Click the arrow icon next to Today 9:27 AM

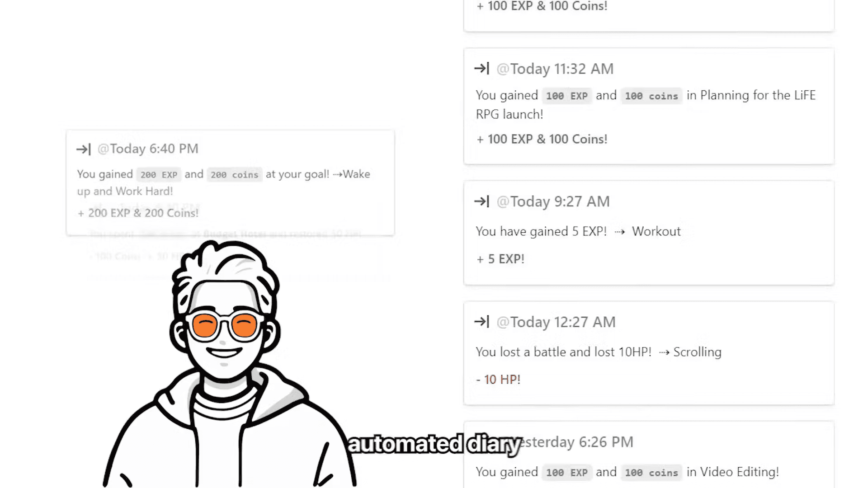tap(481, 201)
